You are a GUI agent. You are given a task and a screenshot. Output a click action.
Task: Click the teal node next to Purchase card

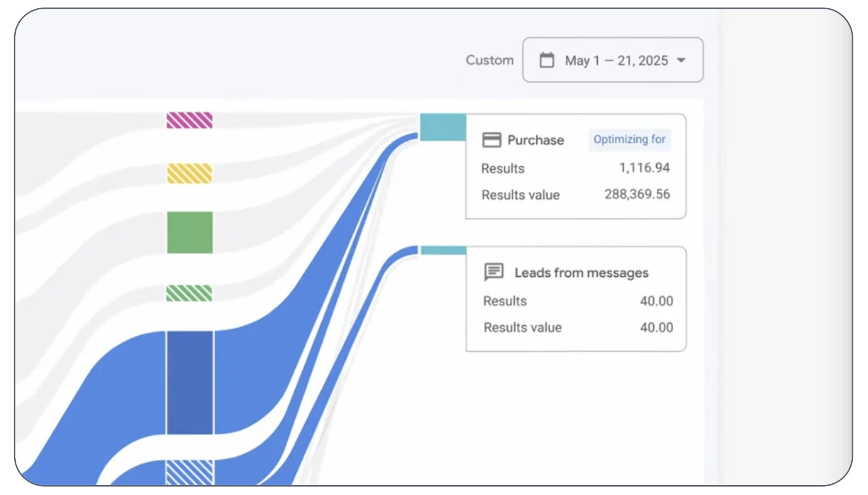pos(443,128)
